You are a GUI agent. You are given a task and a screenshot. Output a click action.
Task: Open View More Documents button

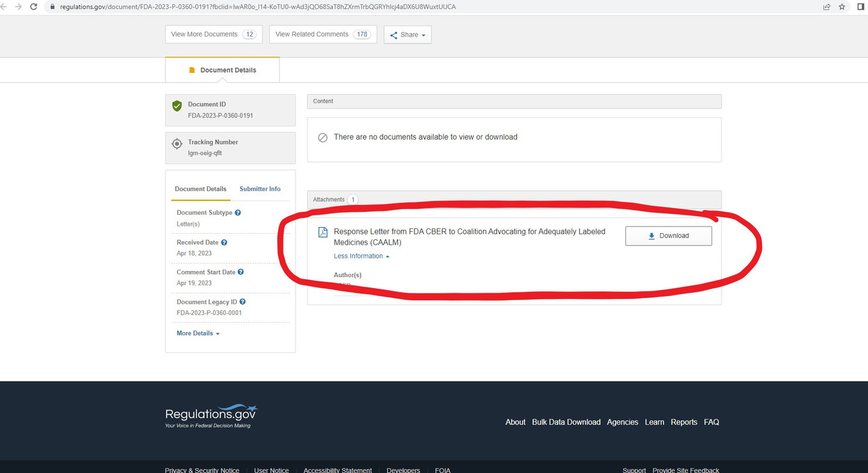[214, 35]
